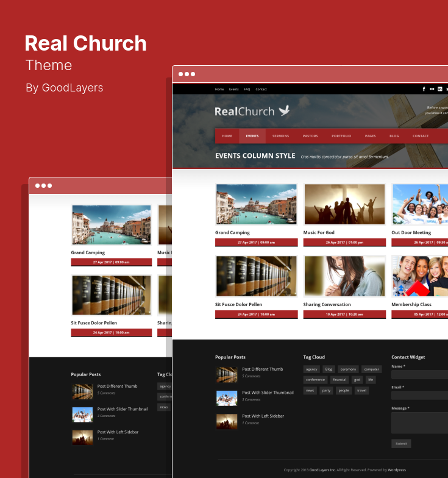Open Grand Camping thumbnail in back window
This screenshot has width=448, height=478.
111,224
